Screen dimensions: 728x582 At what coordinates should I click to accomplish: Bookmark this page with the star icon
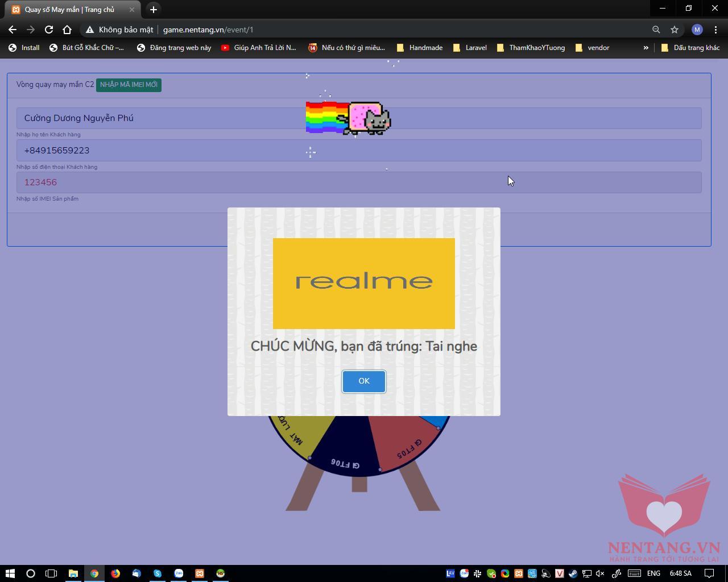point(675,30)
